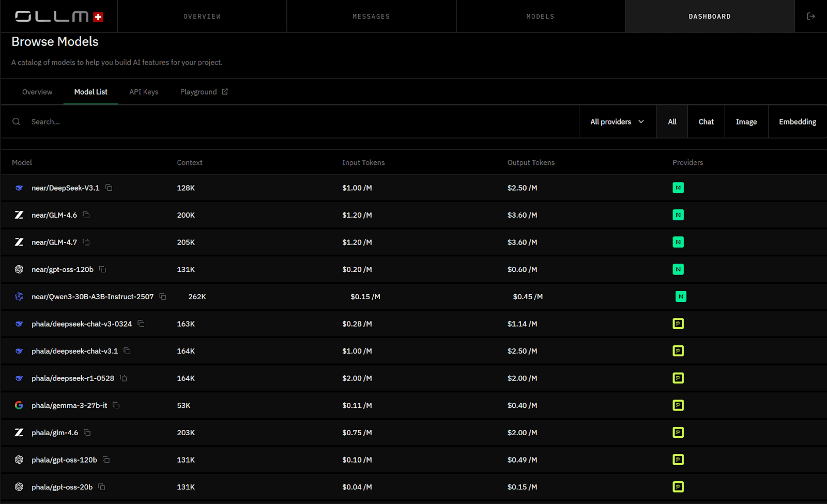Open the near/GLM-4.7 model row

click(x=413, y=242)
